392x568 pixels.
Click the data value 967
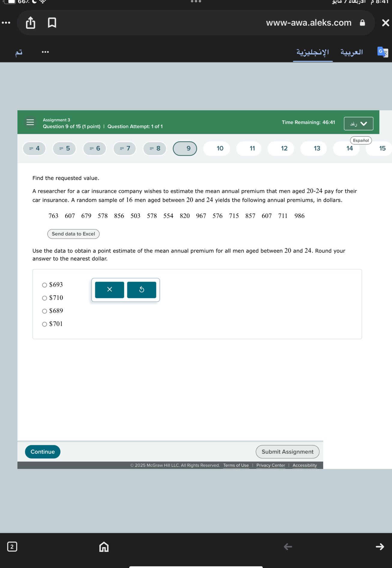click(x=201, y=216)
